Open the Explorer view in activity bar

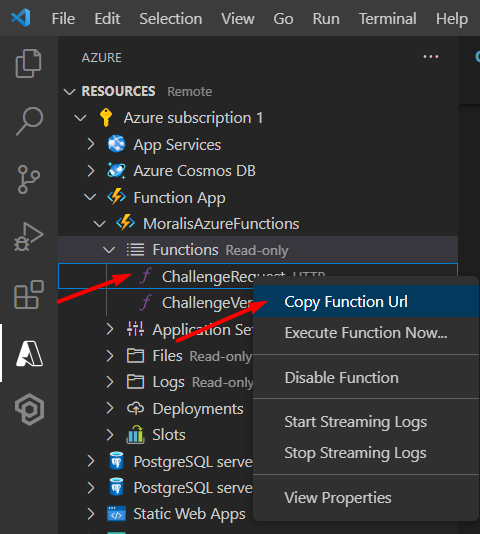click(29, 64)
